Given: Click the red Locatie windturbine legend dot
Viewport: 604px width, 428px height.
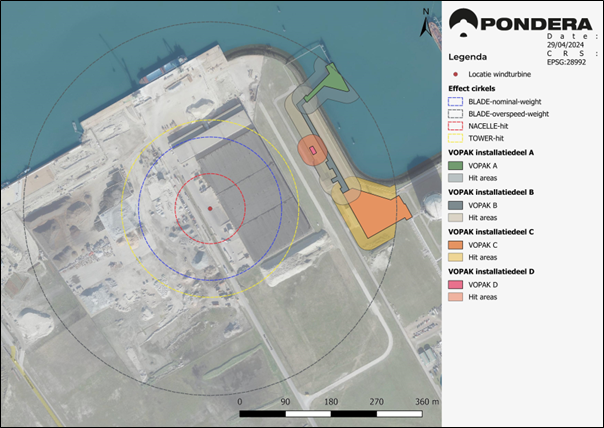Looking at the screenshot, I should coord(455,74).
